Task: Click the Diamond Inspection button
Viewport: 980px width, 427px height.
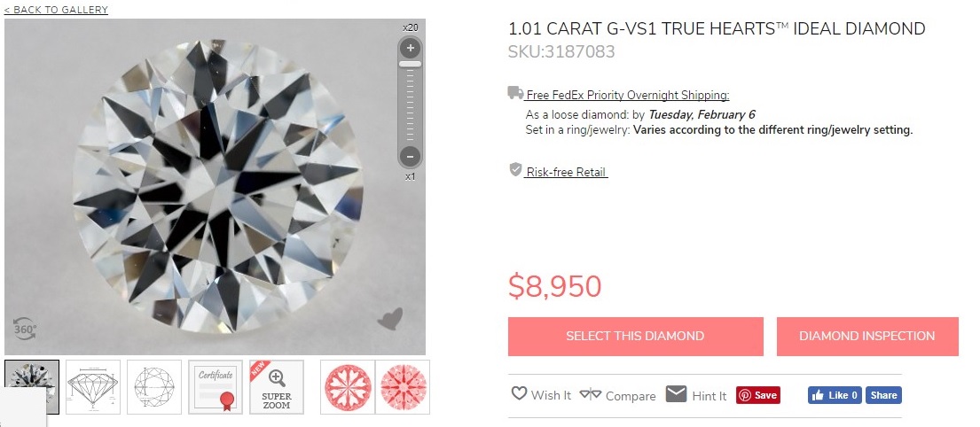Action: [x=866, y=337]
